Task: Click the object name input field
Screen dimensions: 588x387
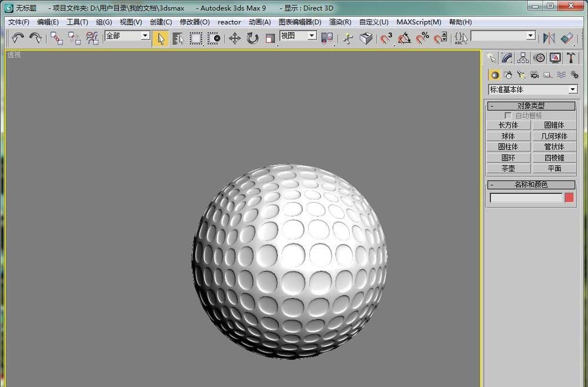Action: point(526,198)
